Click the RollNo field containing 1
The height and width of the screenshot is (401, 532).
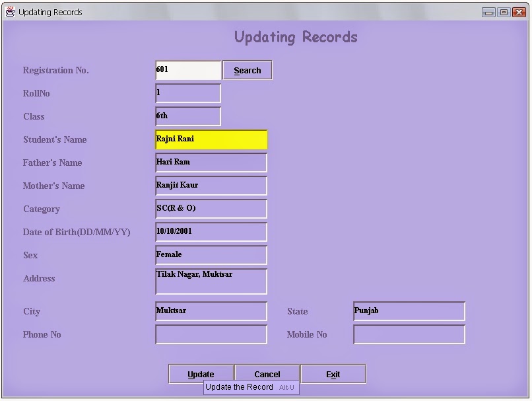coord(187,93)
